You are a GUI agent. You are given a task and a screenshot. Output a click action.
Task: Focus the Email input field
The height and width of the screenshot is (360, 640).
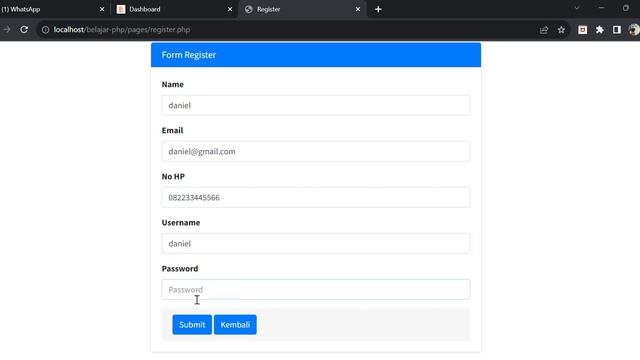[316, 151]
